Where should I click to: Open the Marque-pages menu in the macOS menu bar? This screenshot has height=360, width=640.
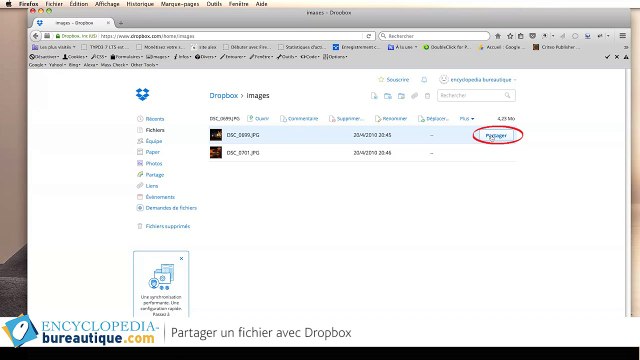[180, 4]
